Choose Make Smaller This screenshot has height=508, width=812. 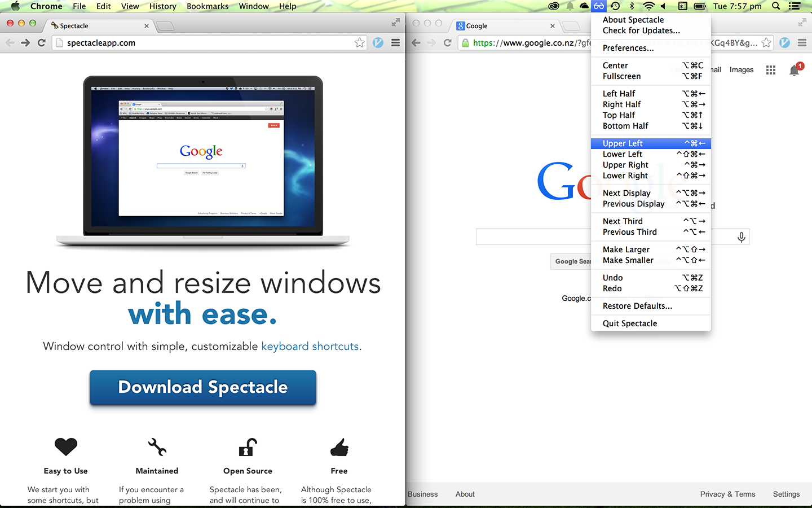[651, 260]
